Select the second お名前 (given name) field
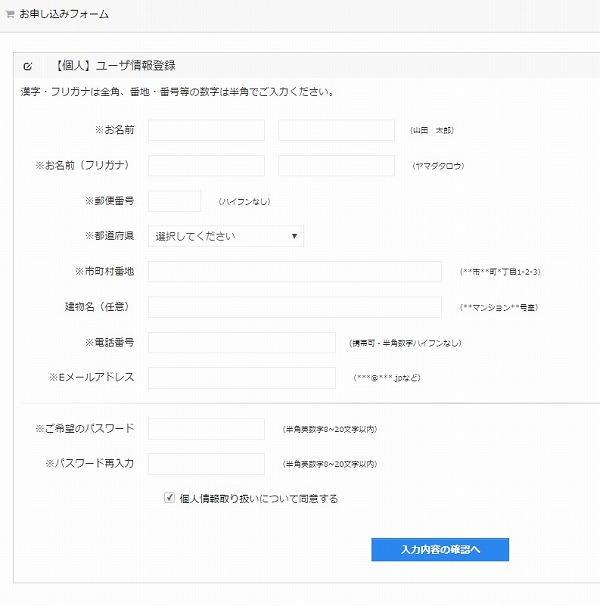 (x=336, y=130)
